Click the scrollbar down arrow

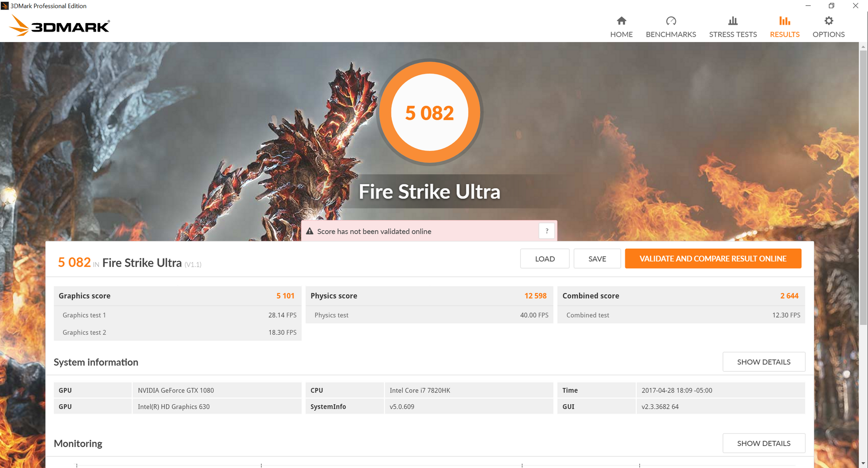[x=863, y=464]
